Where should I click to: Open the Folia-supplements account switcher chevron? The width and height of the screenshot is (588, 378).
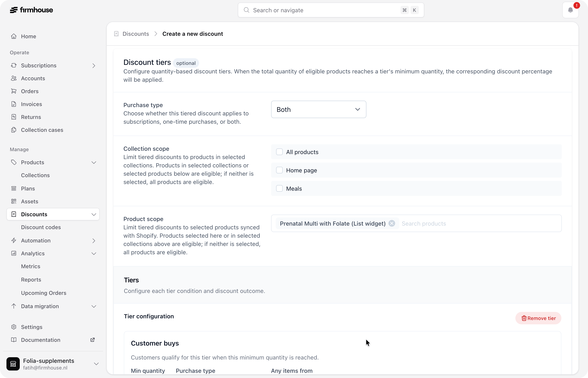[x=96, y=364]
